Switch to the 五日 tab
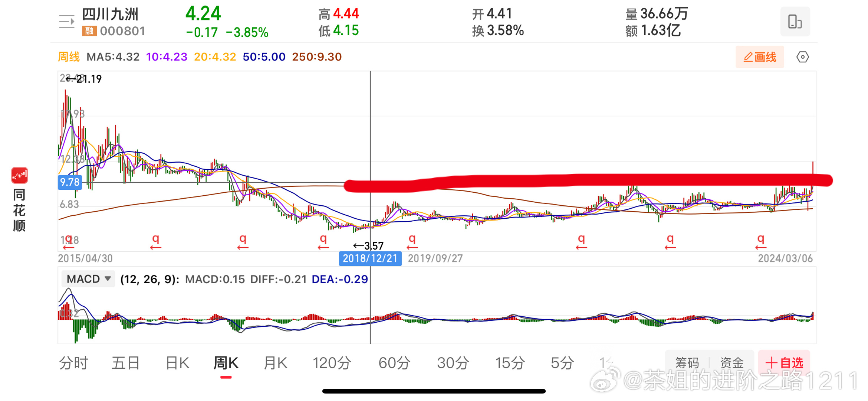The image size is (868, 401). (x=126, y=363)
